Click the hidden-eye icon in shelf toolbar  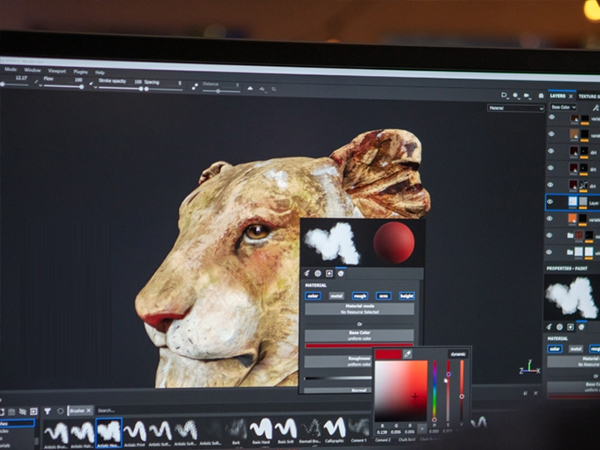click(23, 411)
